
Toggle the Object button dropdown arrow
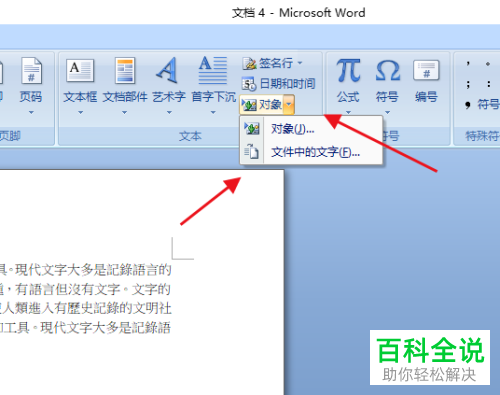click(289, 105)
